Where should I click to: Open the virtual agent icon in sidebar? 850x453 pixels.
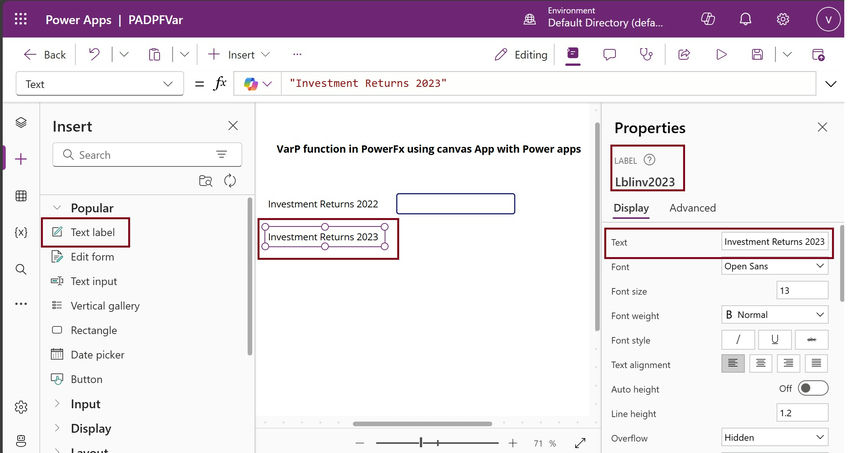(21, 440)
